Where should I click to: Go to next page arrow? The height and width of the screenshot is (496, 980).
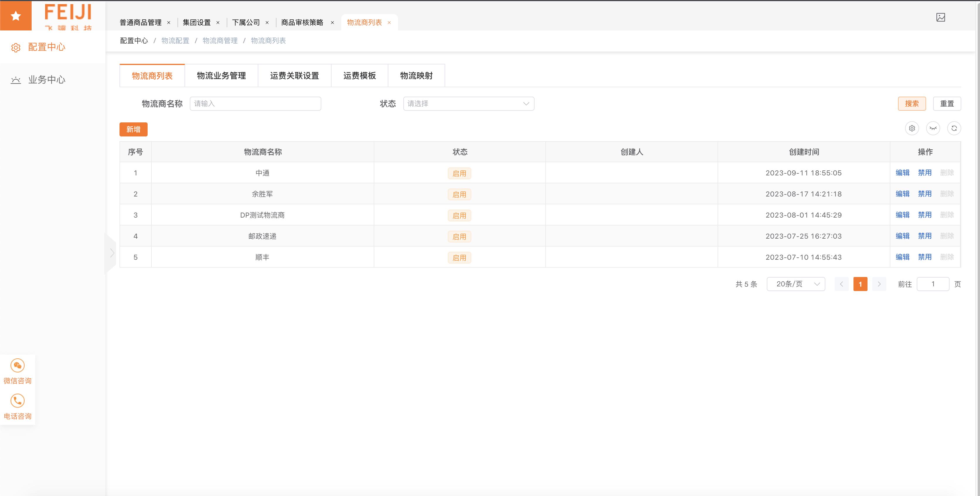tap(879, 284)
